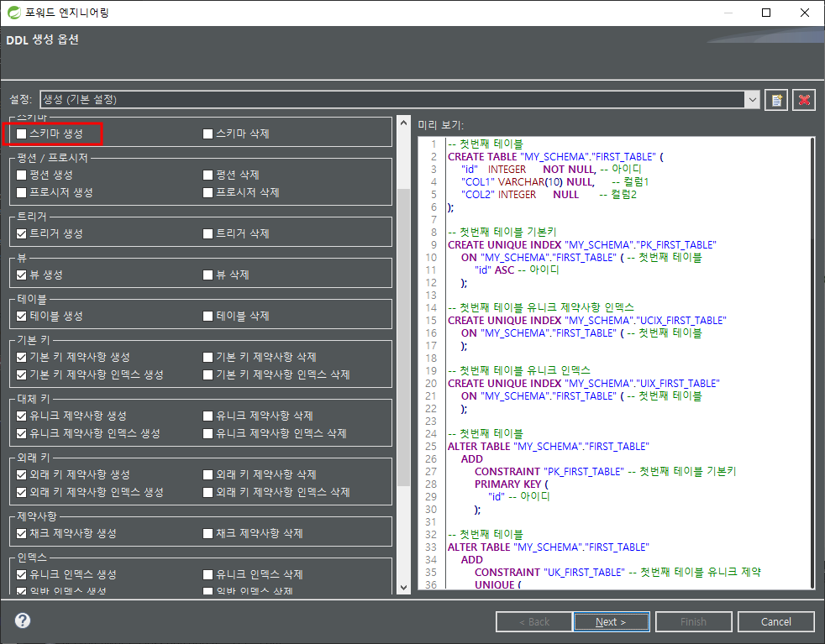Maximize the 포워드 엔지니어링 window
825x644 pixels.
[766, 13]
